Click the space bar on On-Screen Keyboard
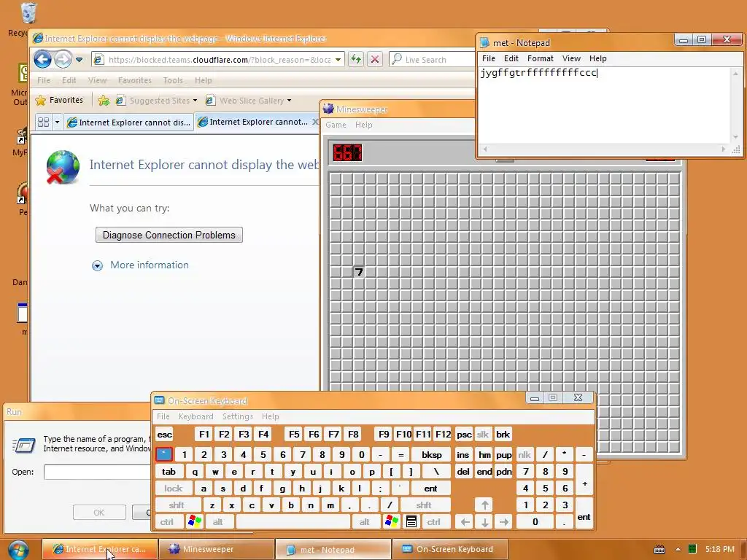 click(x=294, y=522)
